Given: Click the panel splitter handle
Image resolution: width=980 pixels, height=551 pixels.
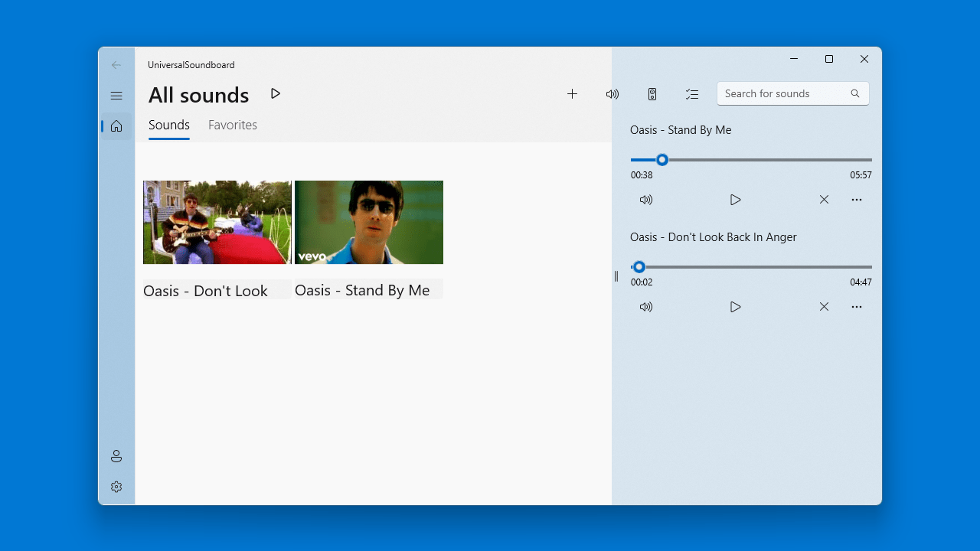Looking at the screenshot, I should (616, 276).
